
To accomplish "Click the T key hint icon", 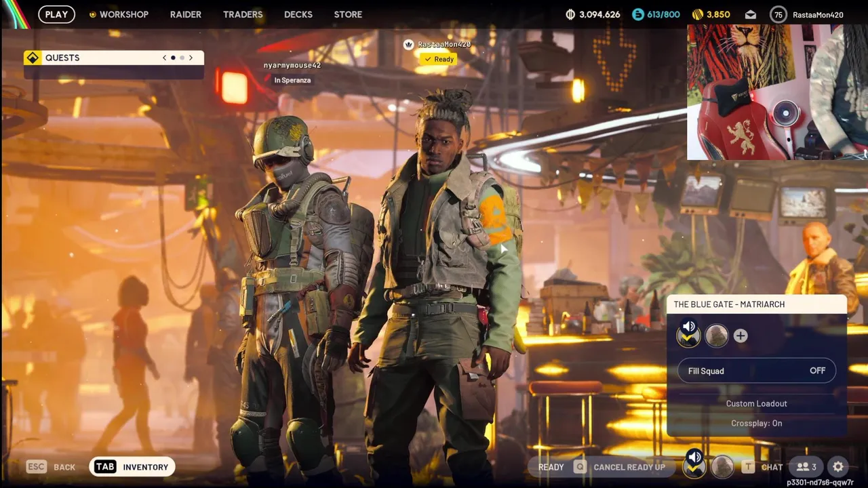I will click(x=747, y=467).
